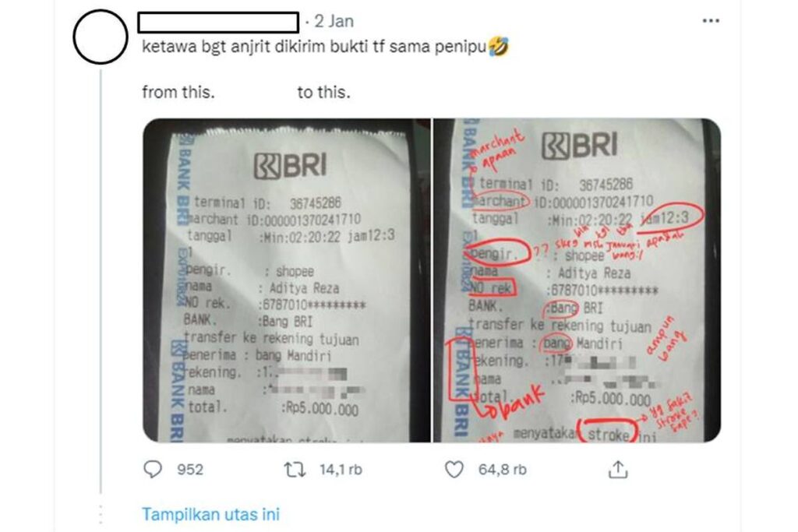Image resolution: width=798 pixels, height=532 pixels.
Task: Click the Tampilkan utas ini link
Action: point(210,514)
